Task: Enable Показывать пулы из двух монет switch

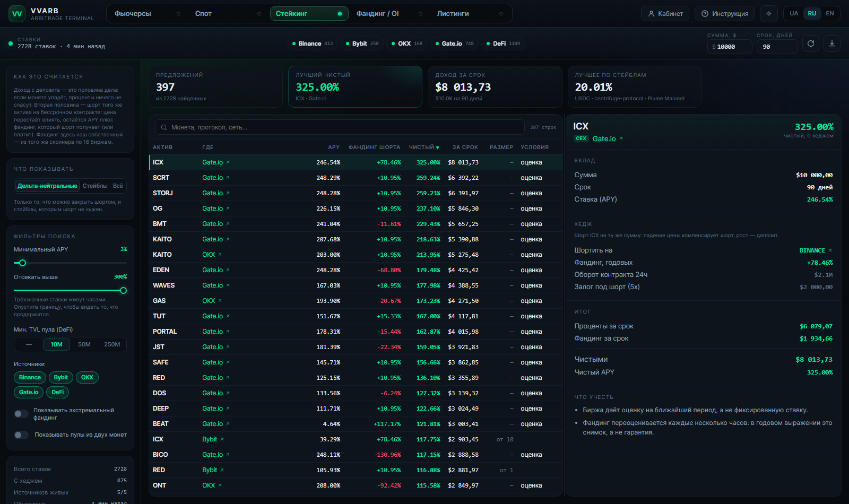Action: click(21, 435)
